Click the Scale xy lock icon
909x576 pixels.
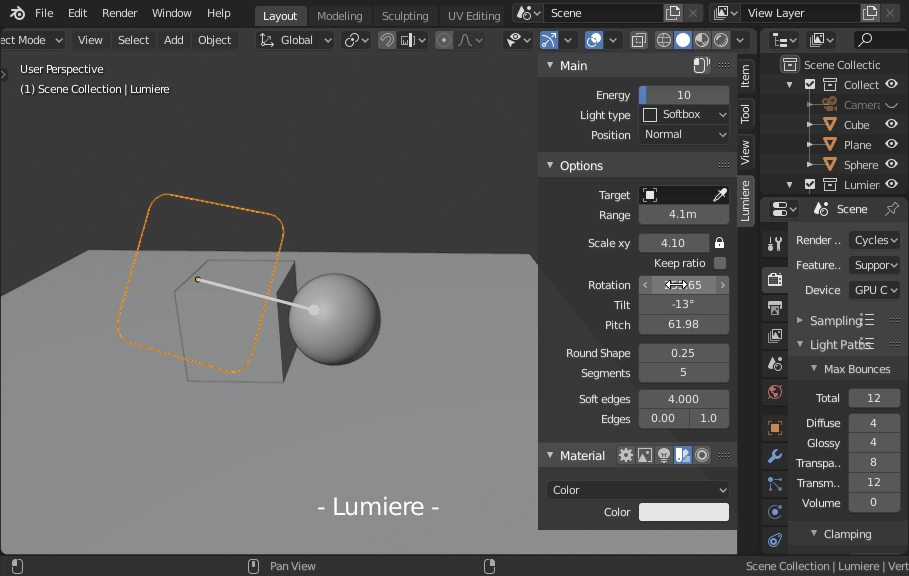[719, 243]
